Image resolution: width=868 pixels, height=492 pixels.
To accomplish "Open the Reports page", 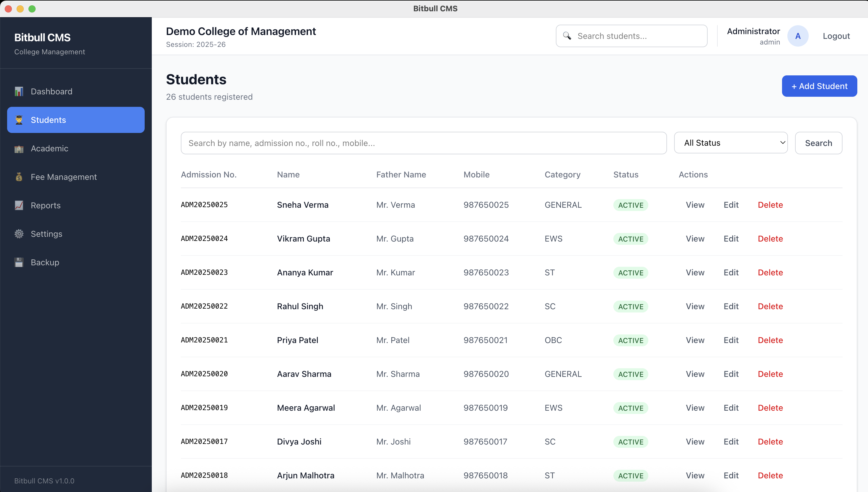I will (76, 205).
